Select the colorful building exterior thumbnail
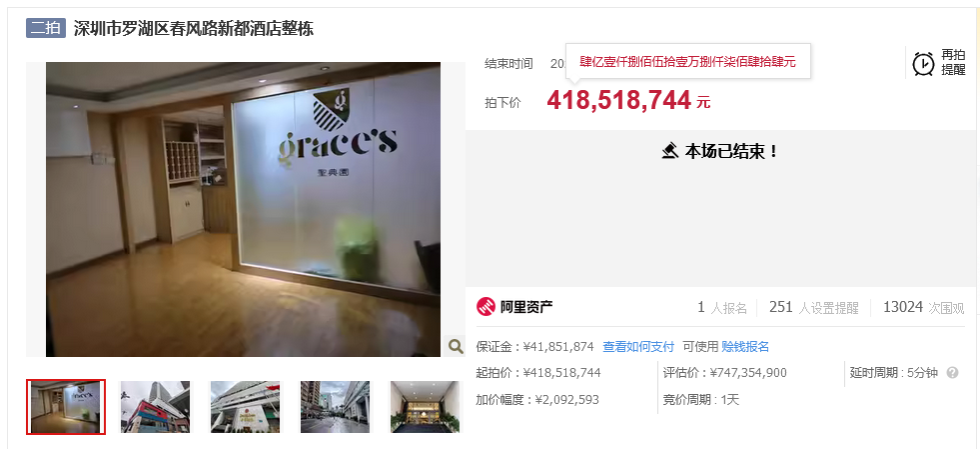This screenshot has height=449, width=980. click(x=155, y=406)
